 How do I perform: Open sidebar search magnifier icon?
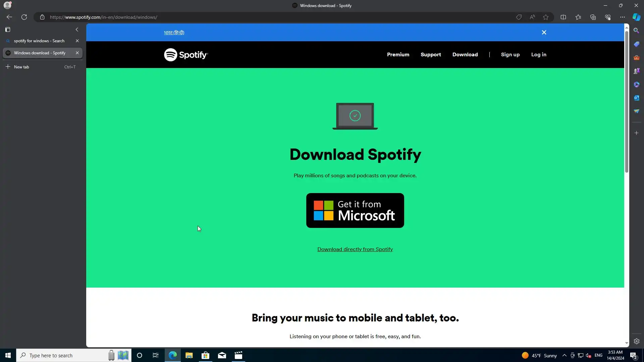tap(636, 31)
